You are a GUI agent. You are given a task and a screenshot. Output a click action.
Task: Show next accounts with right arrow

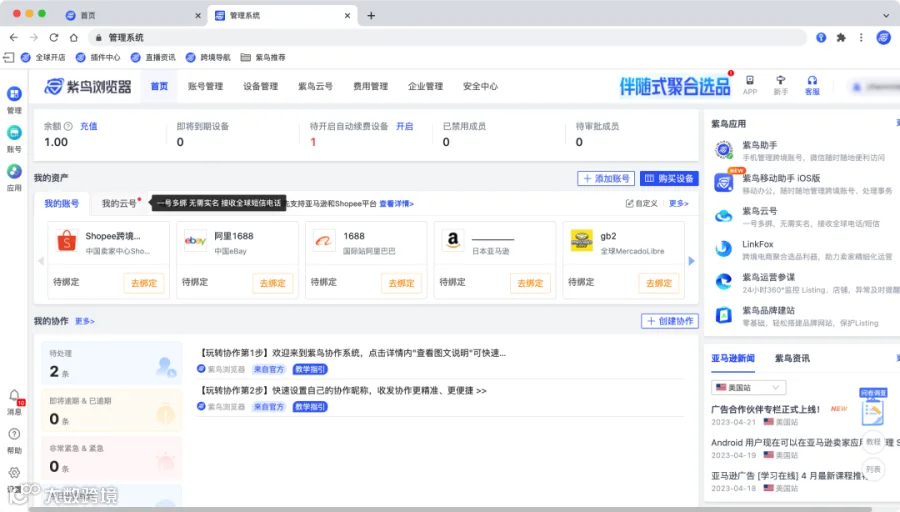click(x=692, y=261)
